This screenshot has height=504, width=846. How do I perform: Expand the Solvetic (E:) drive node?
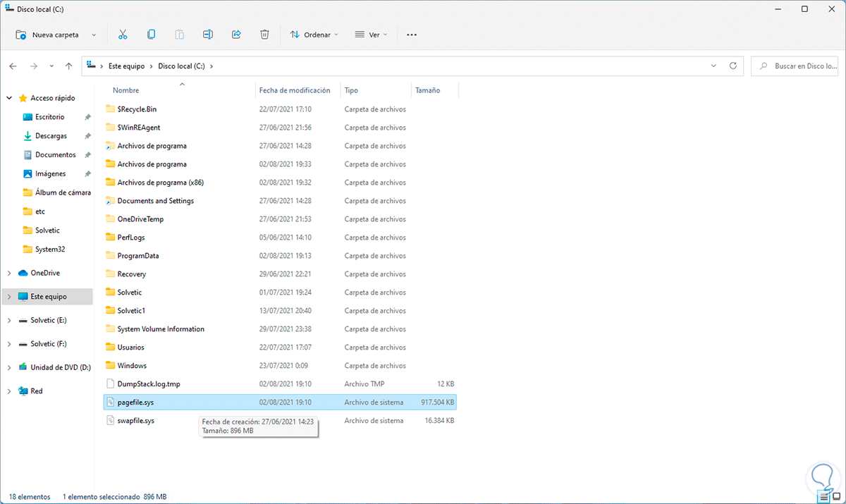[x=9, y=320]
